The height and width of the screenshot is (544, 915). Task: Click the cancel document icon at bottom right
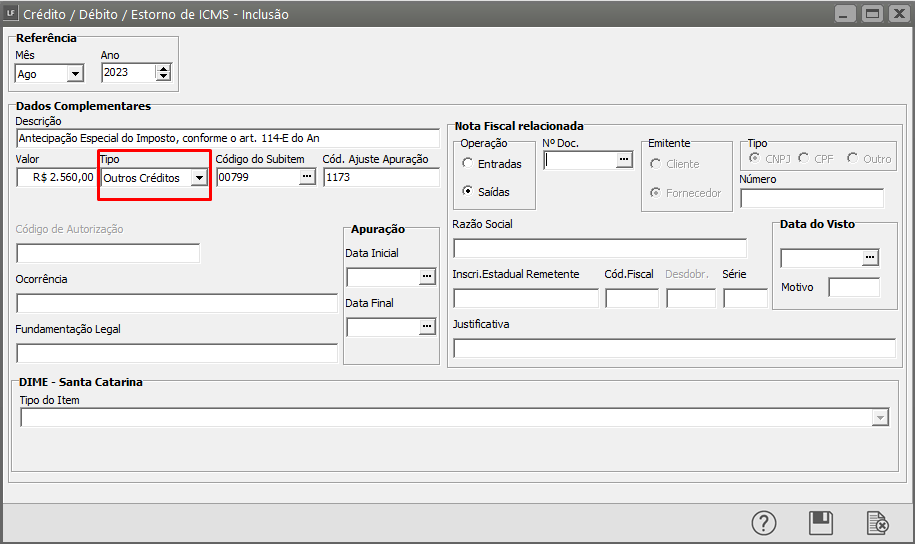pos(877,523)
